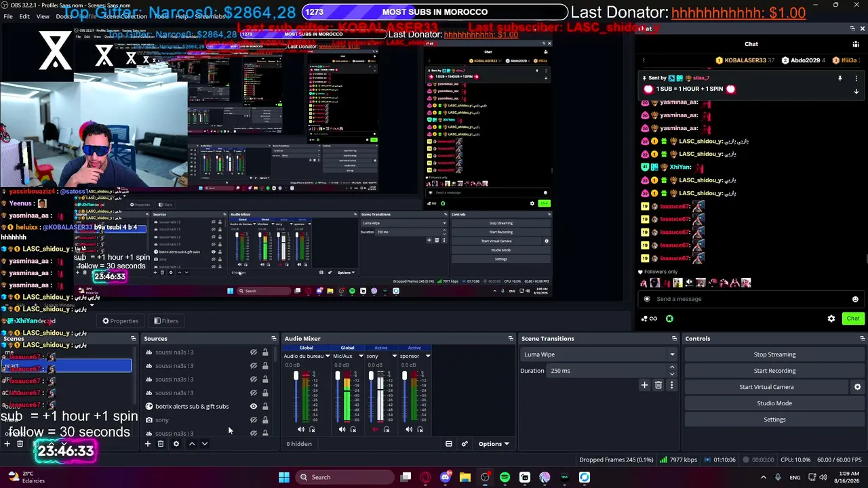Open the Edit menu
This screenshot has height=488, width=868.
(x=24, y=16)
